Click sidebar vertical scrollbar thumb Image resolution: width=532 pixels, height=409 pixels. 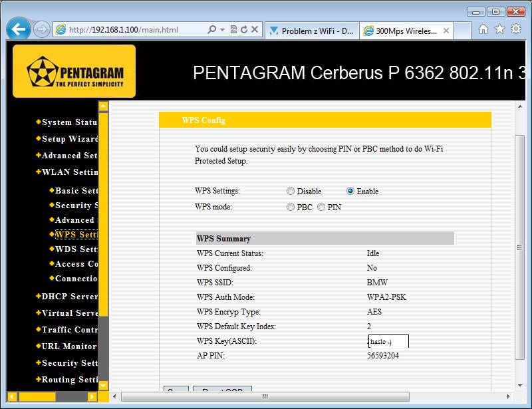coord(104,215)
